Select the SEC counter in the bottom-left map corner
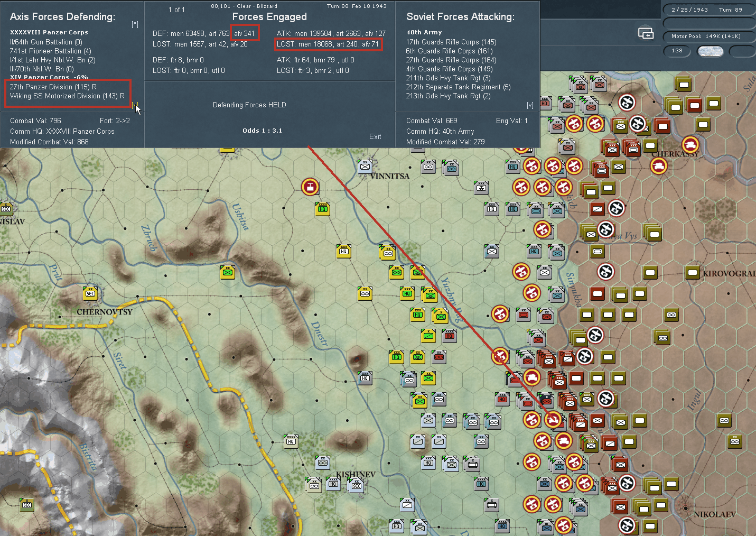This screenshot has width=756, height=536. click(x=27, y=505)
